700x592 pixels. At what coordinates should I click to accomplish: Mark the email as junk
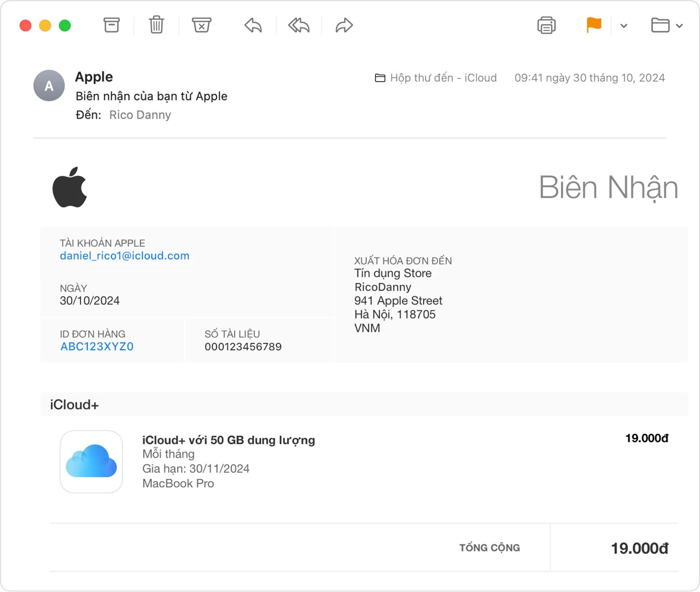[x=202, y=25]
